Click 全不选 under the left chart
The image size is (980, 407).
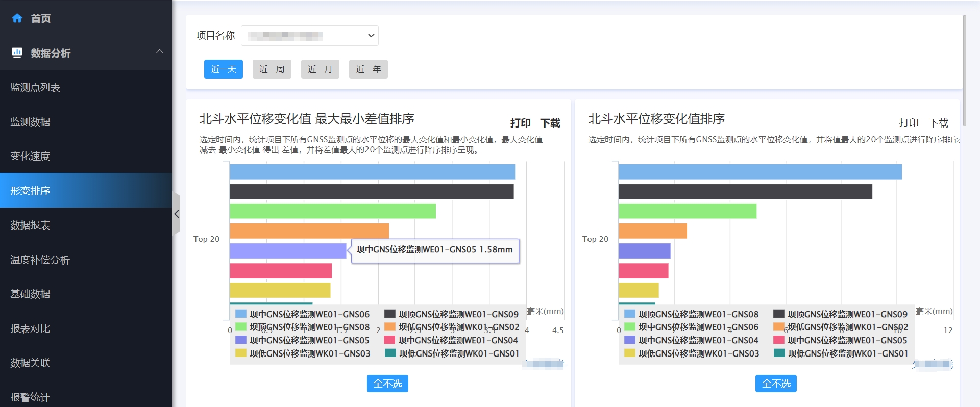[x=387, y=384]
